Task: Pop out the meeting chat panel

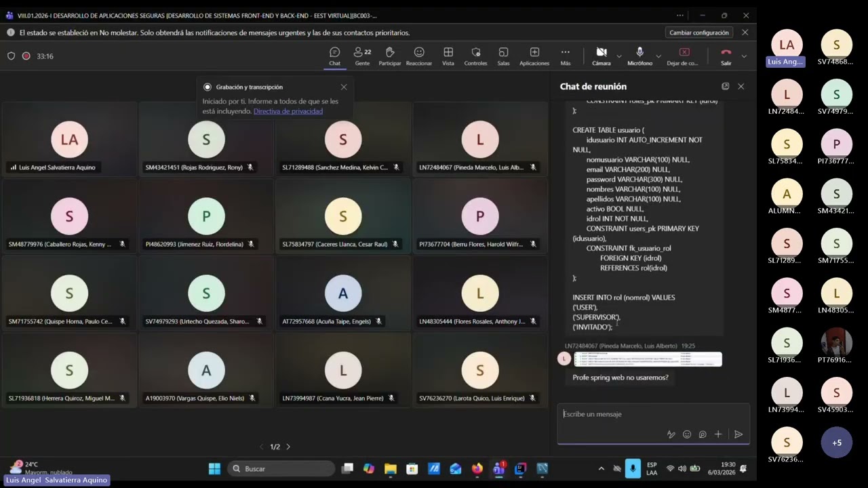Action: coord(726,86)
